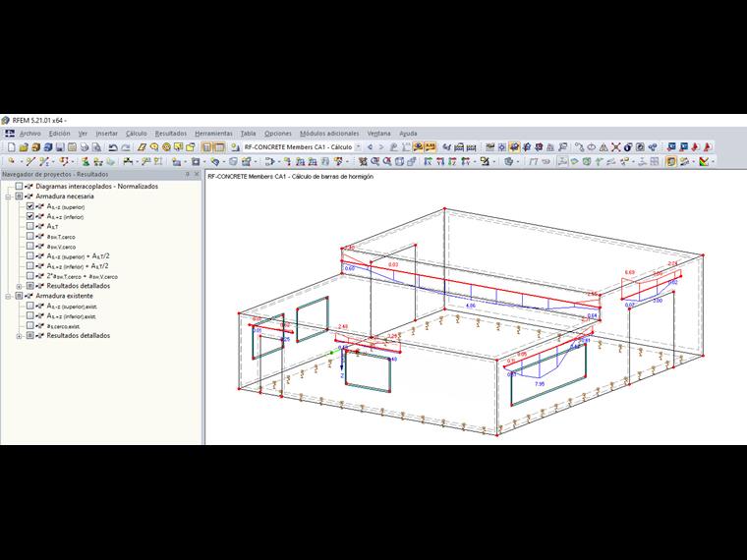This screenshot has height=560, width=747.
Task: Click the yellow eraser icon in toolbar
Action: pos(142,147)
